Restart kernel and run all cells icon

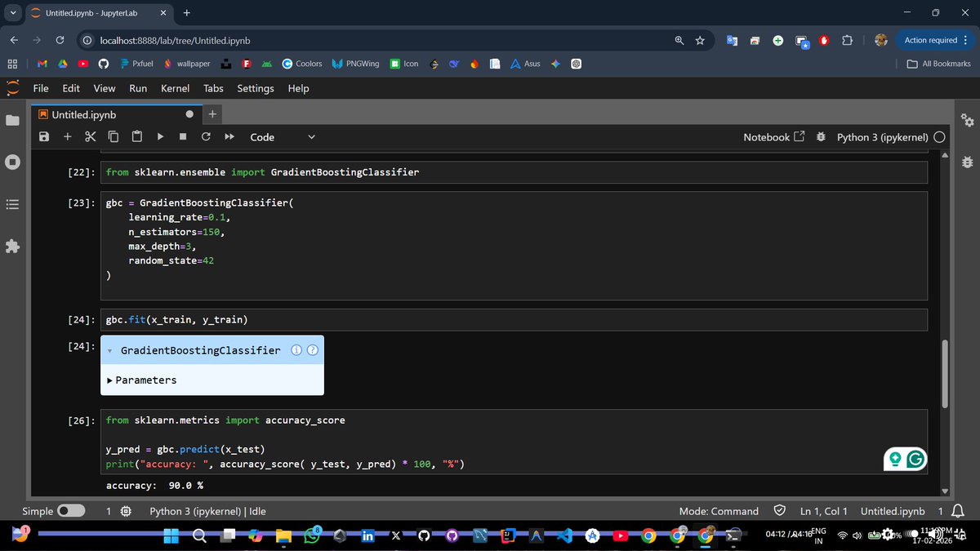[x=229, y=137]
